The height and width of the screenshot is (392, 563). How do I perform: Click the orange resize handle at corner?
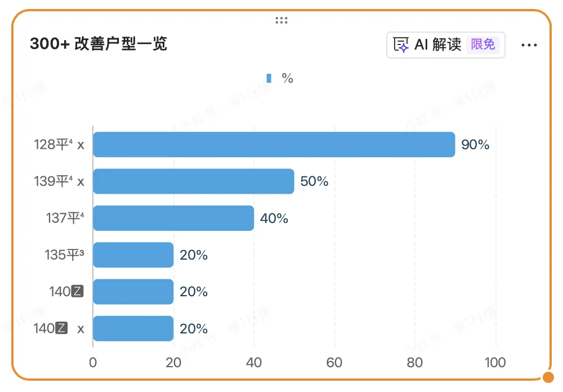pos(548,377)
